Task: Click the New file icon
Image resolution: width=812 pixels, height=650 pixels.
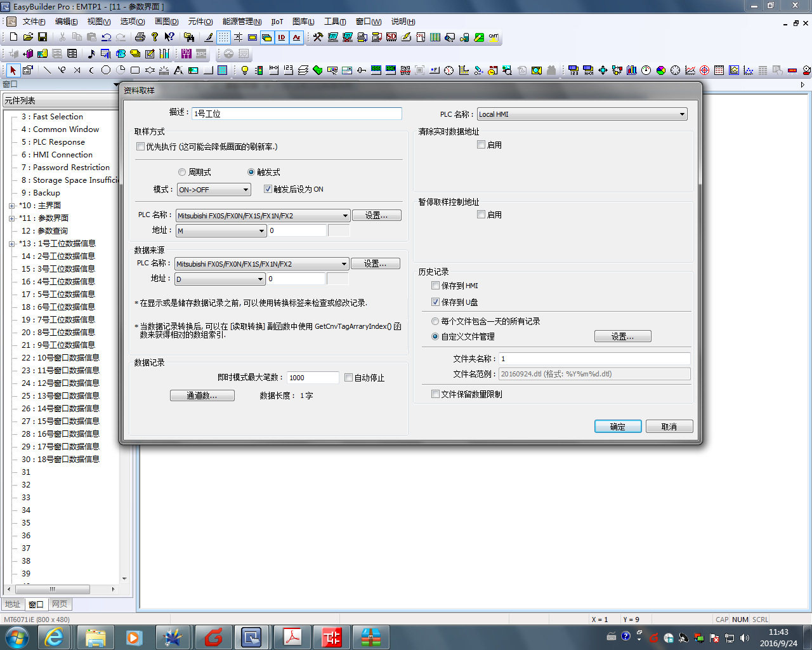Action: coord(13,37)
